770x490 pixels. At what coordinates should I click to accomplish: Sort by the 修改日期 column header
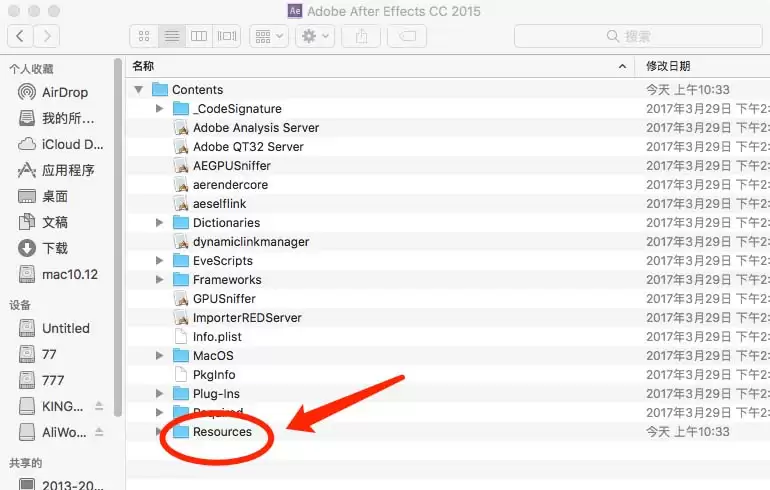coord(702,66)
